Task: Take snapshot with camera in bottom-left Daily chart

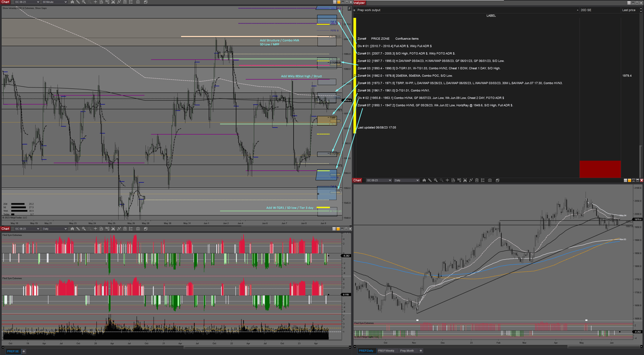Action: [x=138, y=228]
